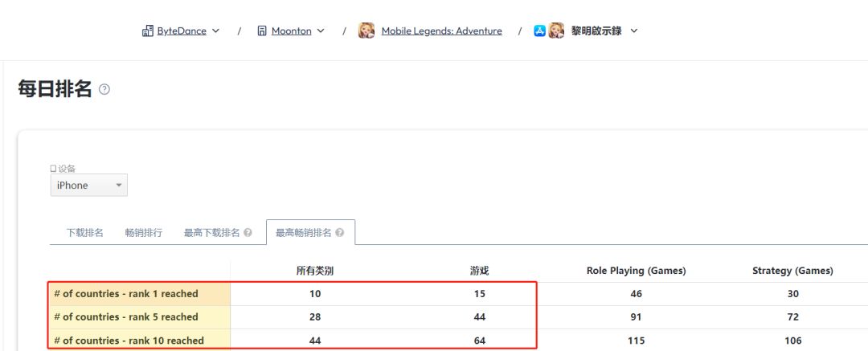Click value 106 in Strategy column
The image size is (868, 351).
click(792, 341)
